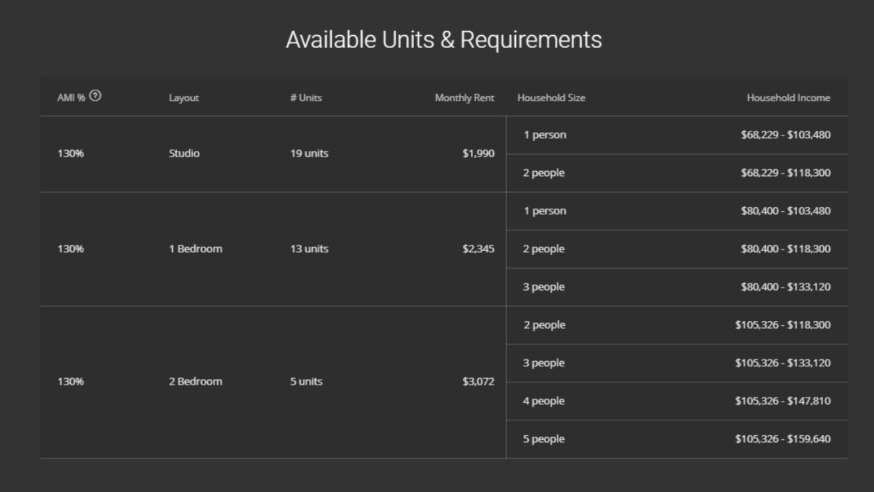This screenshot has height=492, width=874.
Task: Select the $2,345 monthly rent value
Action: [x=478, y=249]
